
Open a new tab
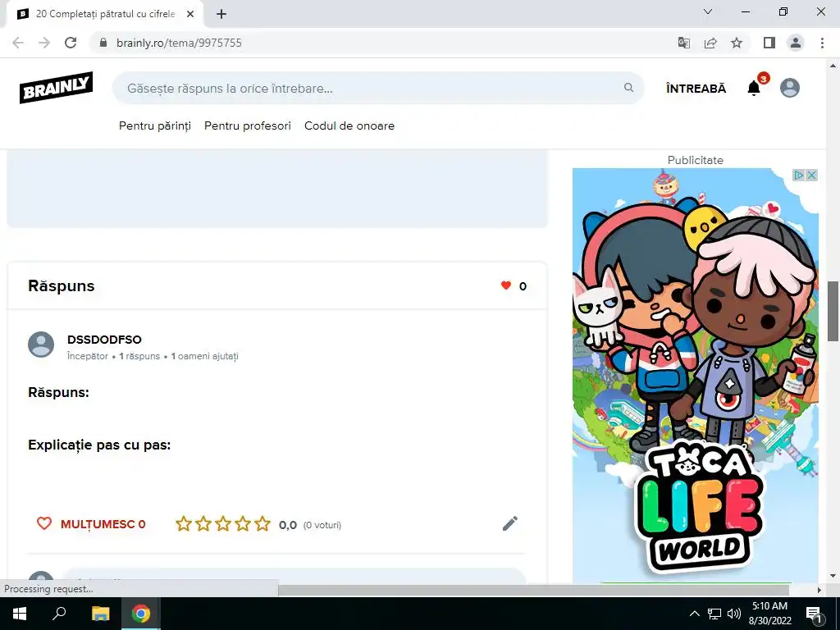point(221,14)
